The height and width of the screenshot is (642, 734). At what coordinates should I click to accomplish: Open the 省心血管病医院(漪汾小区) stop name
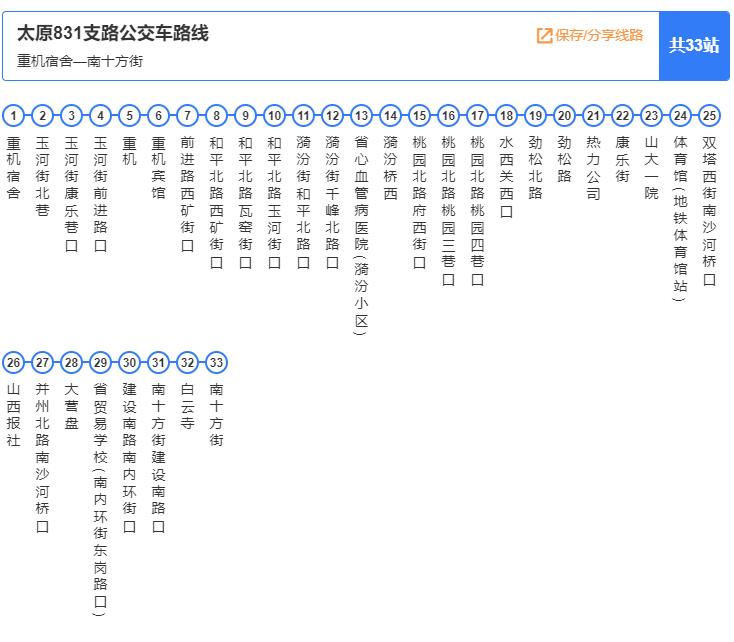coord(361,235)
